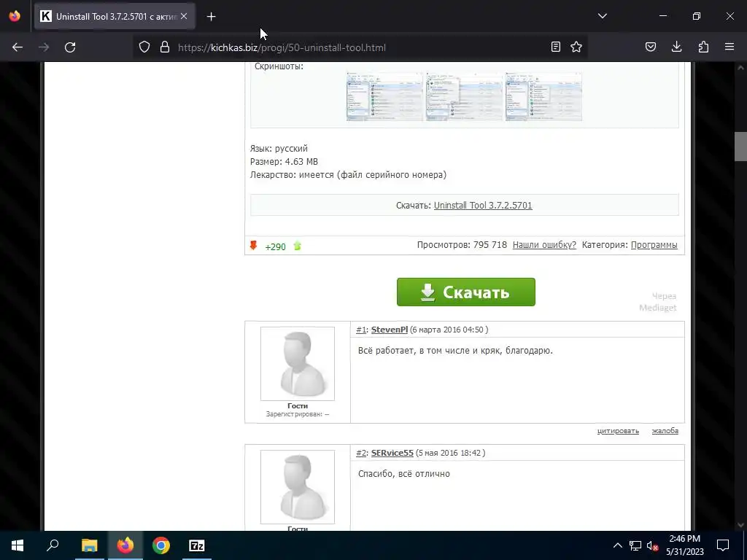Click the green Скачать download button
Screen dimensions: 747x560
(x=466, y=292)
